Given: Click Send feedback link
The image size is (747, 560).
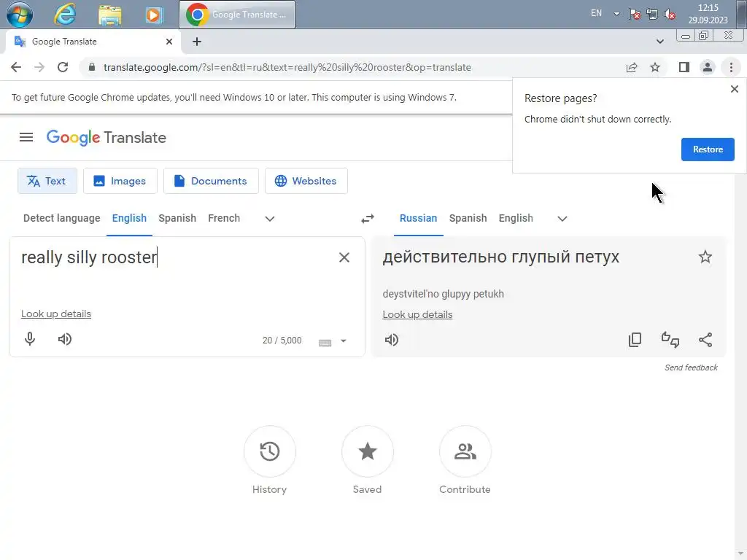Looking at the screenshot, I should 691,367.
